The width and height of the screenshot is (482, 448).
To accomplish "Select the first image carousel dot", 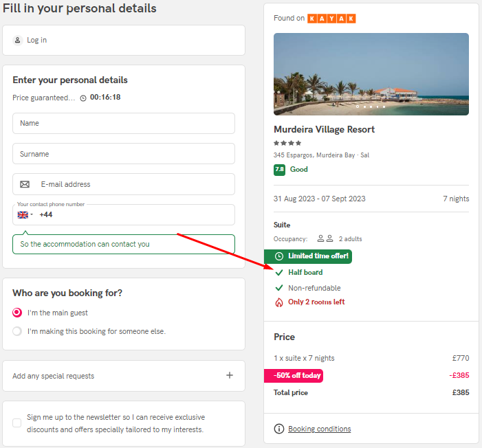I will click(x=358, y=107).
